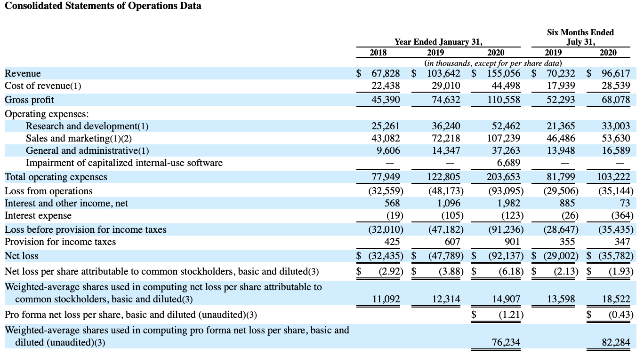The height and width of the screenshot is (363, 644).
Task: Click net loss per share value (2.92)
Action: [x=391, y=271]
